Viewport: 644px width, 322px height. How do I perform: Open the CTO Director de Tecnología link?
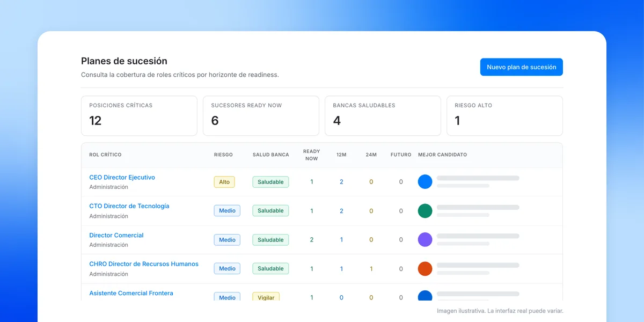(129, 206)
